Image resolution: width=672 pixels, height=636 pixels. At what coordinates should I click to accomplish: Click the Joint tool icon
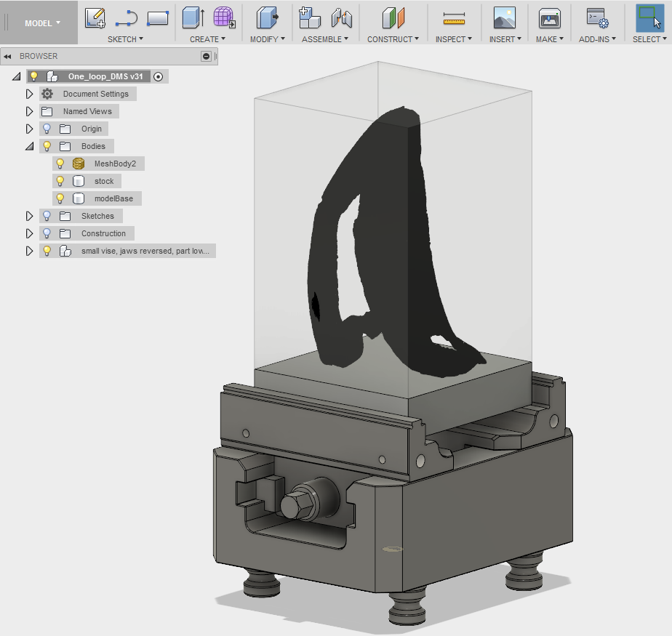(342, 18)
